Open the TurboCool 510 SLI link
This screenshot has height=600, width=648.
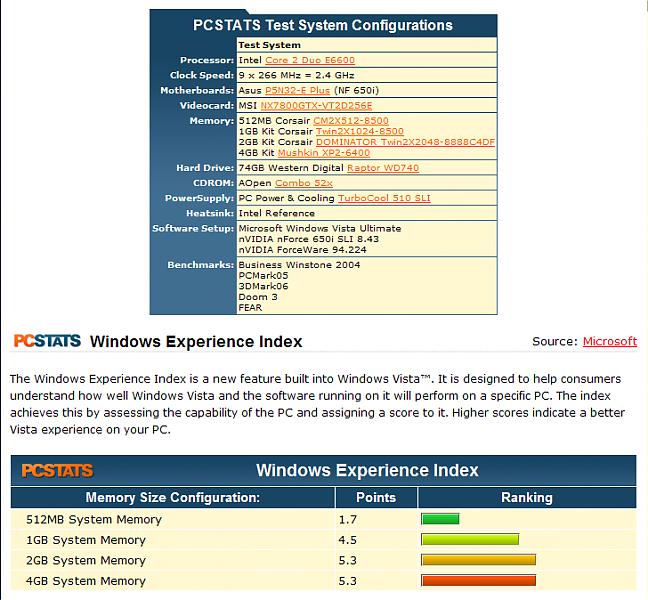pyautogui.click(x=384, y=198)
